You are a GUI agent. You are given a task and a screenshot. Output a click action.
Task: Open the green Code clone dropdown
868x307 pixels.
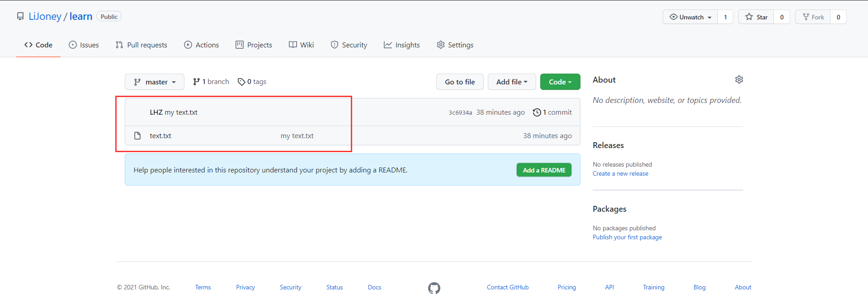tap(560, 82)
